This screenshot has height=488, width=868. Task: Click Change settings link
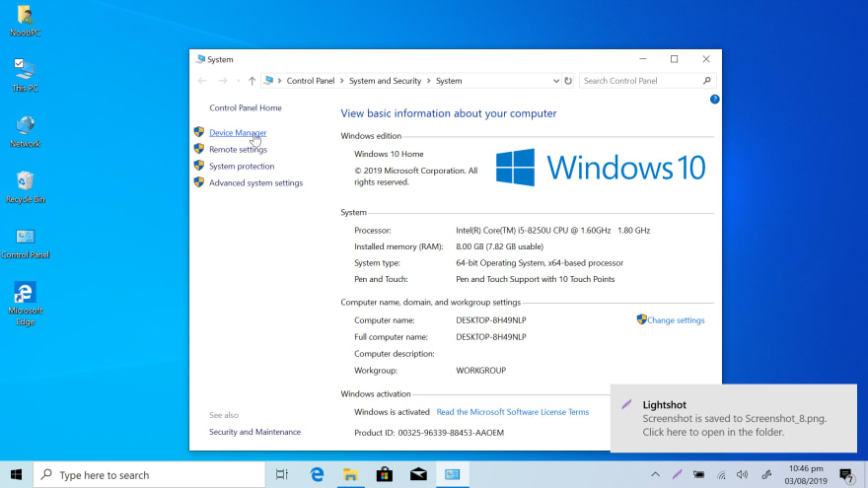(676, 320)
